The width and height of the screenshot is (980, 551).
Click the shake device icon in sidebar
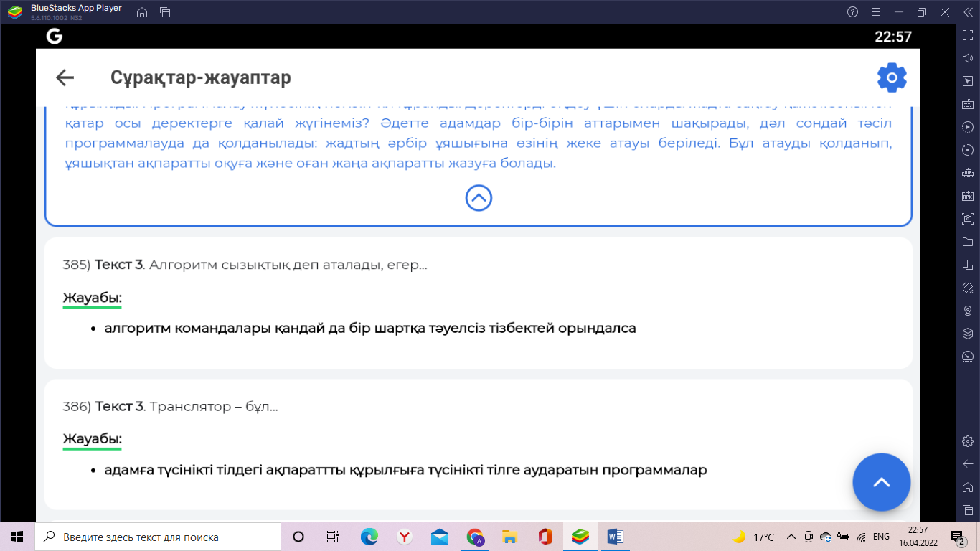pos(967,288)
